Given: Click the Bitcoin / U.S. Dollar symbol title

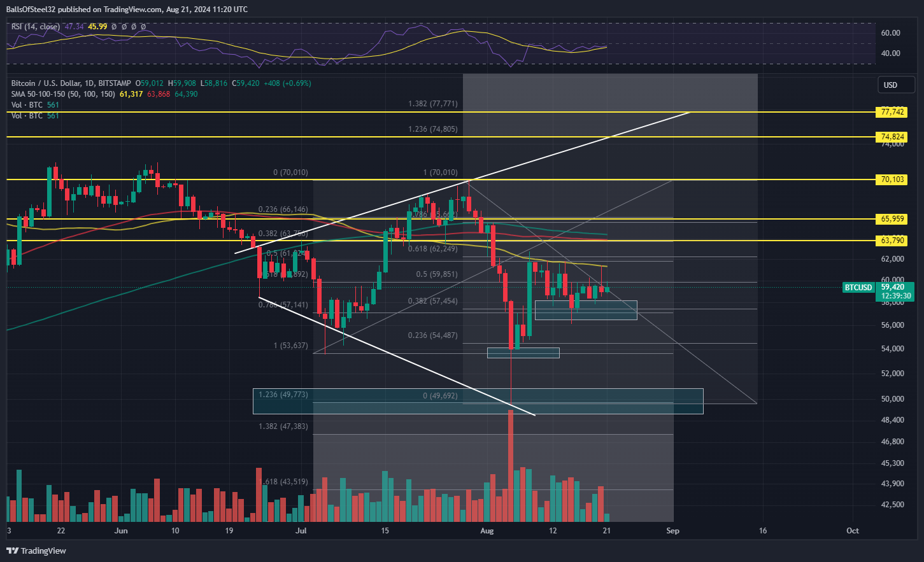Looking at the screenshot, I should click(71, 83).
